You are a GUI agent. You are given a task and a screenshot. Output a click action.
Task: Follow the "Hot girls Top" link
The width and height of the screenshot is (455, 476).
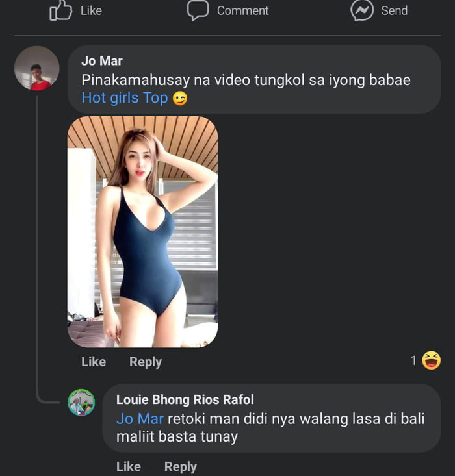tap(124, 98)
